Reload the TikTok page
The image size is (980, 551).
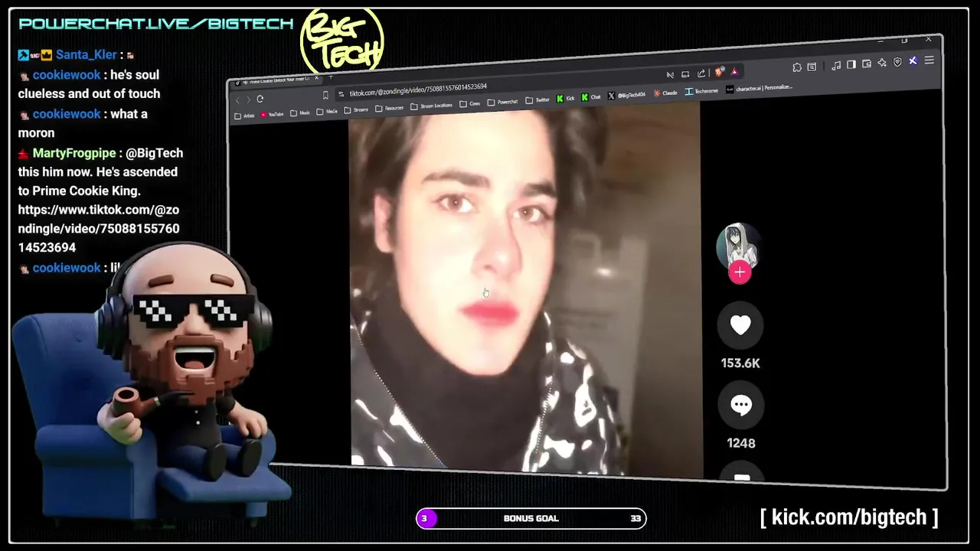260,99
